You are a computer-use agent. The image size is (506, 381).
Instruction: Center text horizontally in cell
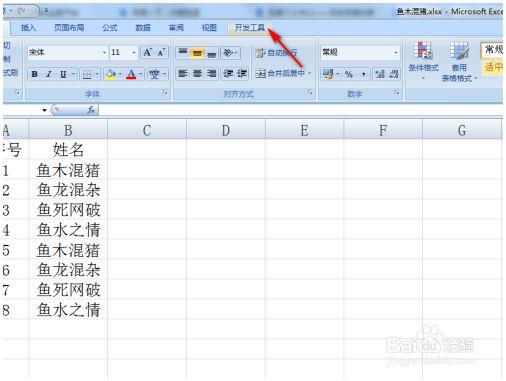(x=197, y=74)
